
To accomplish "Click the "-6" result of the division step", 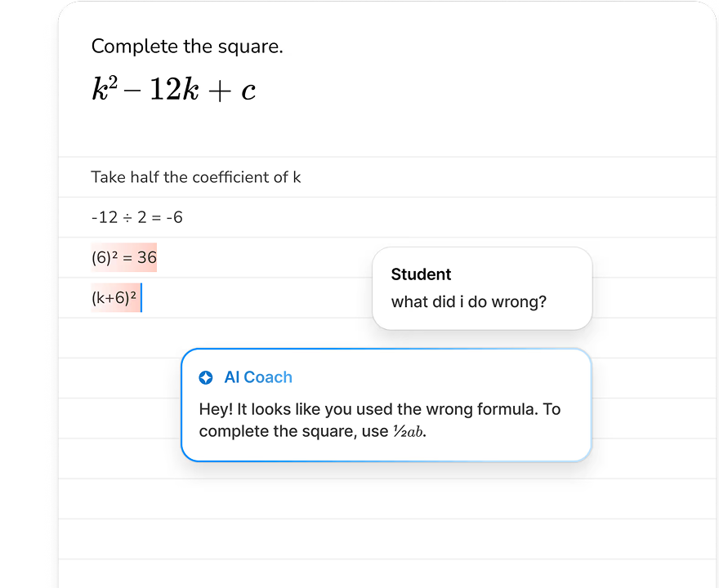I will (172, 218).
